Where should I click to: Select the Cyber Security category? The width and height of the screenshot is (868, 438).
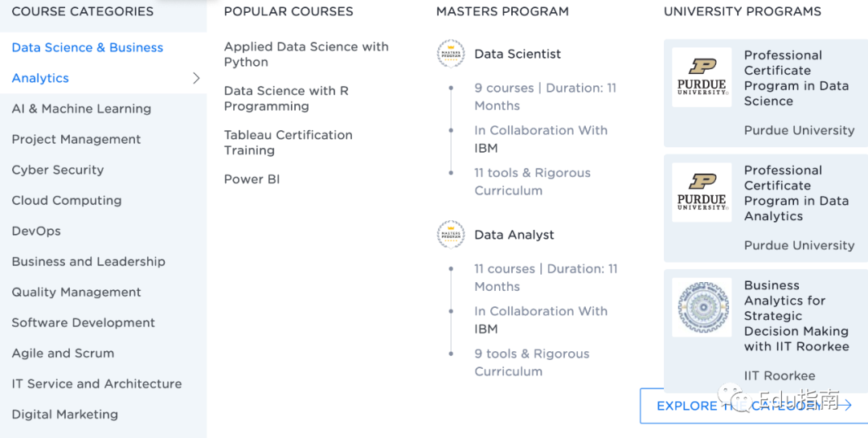coord(58,170)
